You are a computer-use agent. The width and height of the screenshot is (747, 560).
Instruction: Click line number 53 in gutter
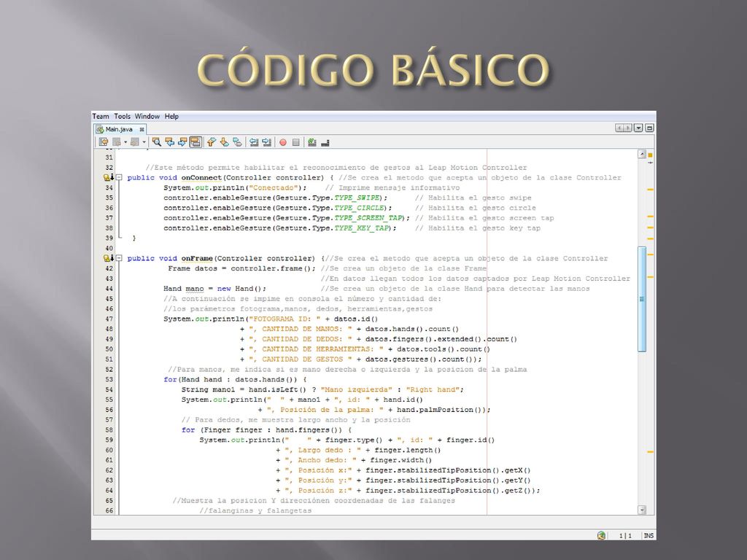pyautogui.click(x=109, y=379)
